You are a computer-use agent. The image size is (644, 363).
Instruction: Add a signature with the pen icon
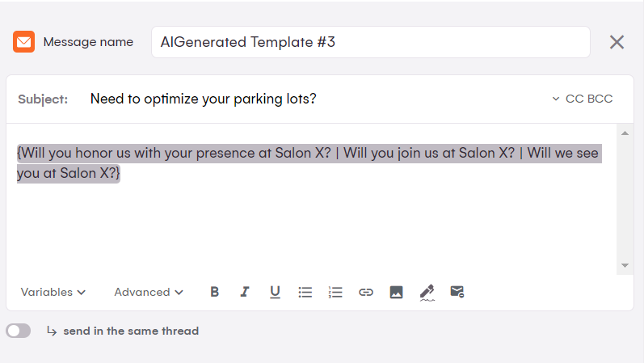pos(427,292)
